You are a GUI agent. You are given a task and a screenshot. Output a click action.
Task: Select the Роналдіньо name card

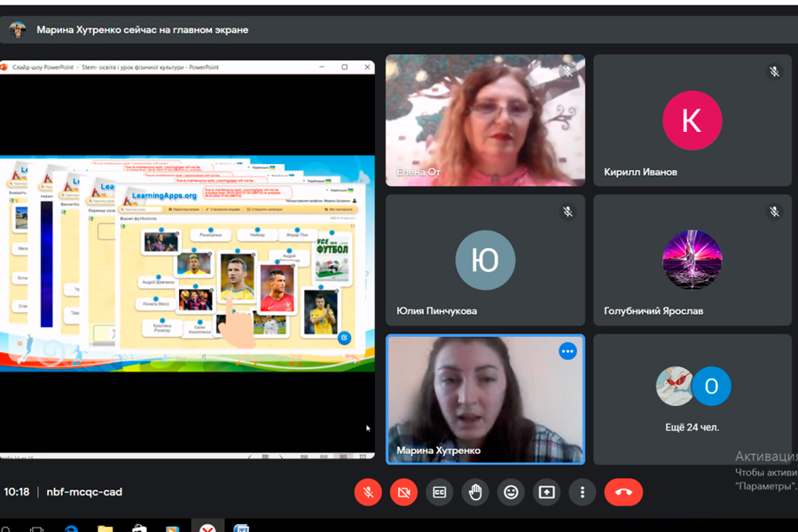pyautogui.click(x=211, y=235)
